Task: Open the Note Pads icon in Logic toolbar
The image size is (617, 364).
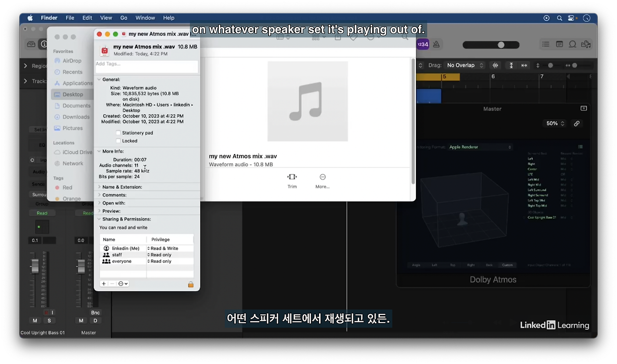Action: [559, 44]
